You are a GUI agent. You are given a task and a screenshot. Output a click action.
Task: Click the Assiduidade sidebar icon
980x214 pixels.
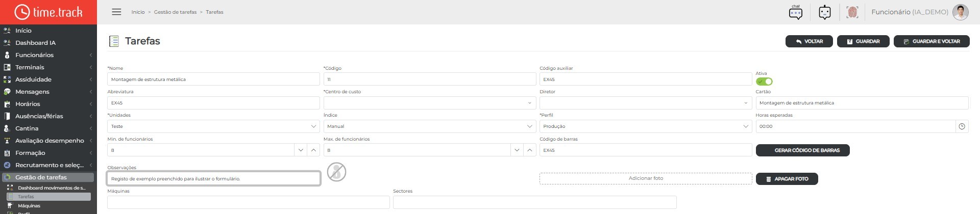7,79
